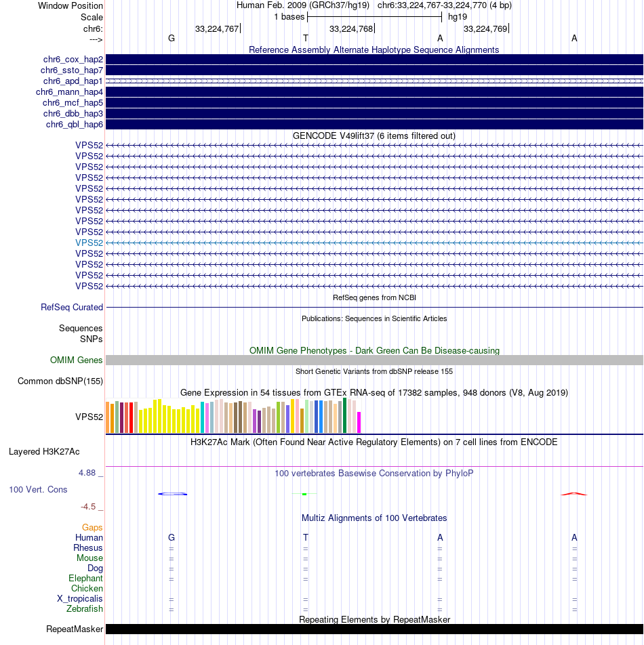The width and height of the screenshot is (644, 645).
Task: Open the chr6_ssto_hap7 track label
Action: (x=72, y=70)
